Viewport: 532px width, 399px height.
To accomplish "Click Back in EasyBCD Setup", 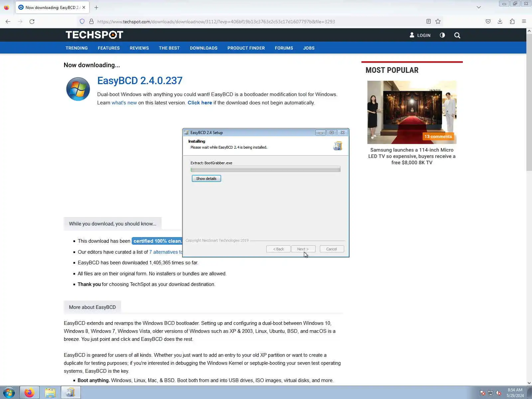I will pos(278,249).
